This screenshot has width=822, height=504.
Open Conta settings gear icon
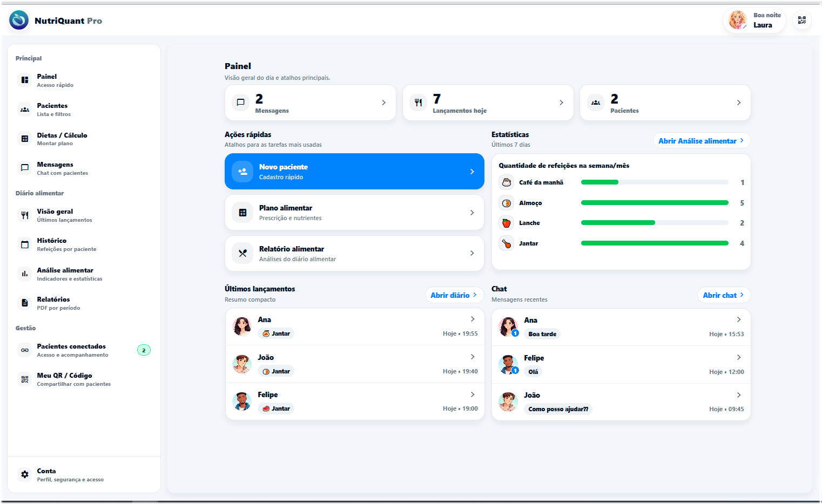click(25, 474)
